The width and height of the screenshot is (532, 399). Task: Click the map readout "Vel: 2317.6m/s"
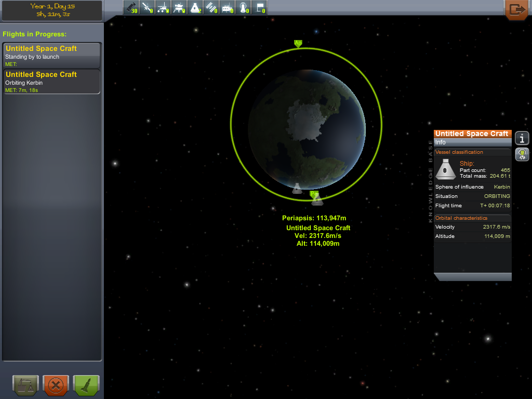tap(318, 236)
